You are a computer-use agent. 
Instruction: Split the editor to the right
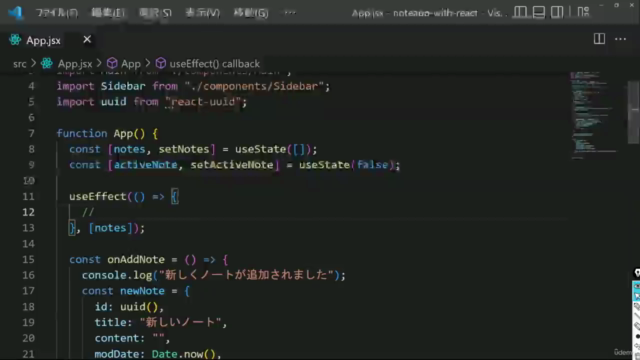(x=599, y=39)
